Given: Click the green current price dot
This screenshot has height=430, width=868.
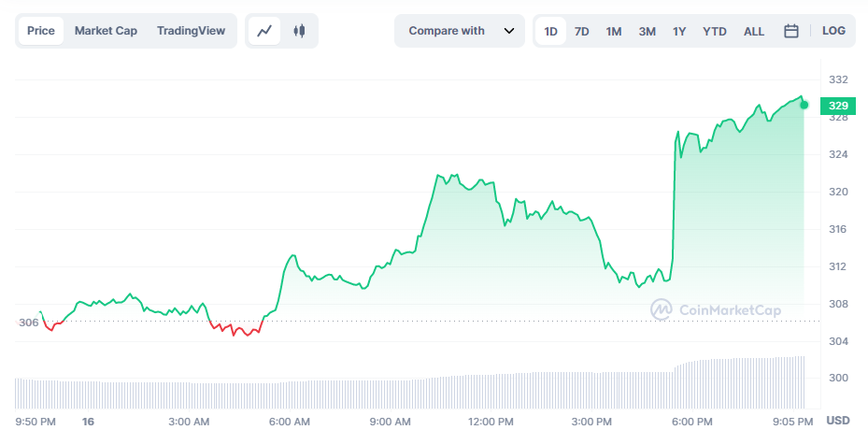Looking at the screenshot, I should [x=804, y=105].
